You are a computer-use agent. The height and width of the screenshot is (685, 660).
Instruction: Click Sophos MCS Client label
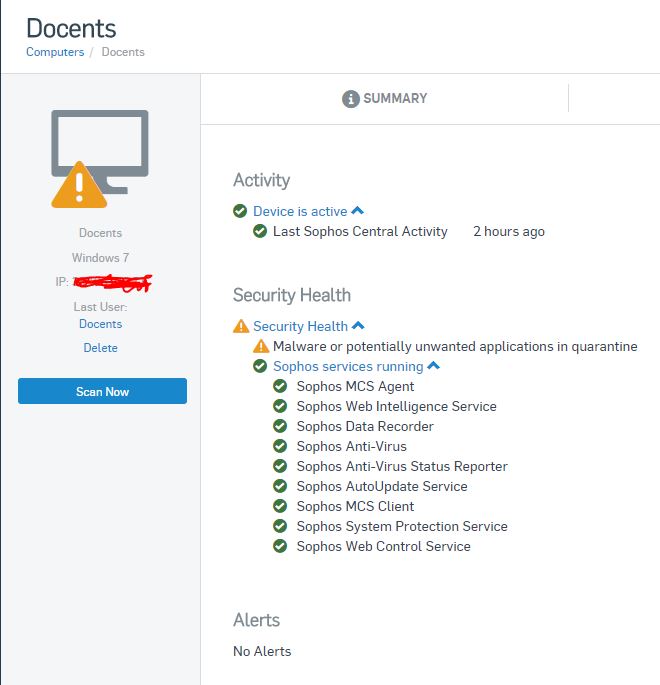click(x=355, y=506)
